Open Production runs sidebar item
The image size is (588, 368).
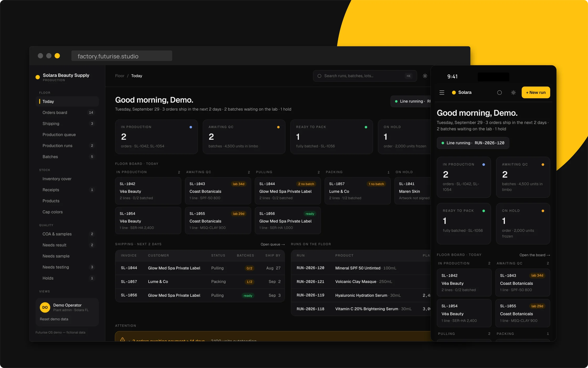[x=67, y=146]
